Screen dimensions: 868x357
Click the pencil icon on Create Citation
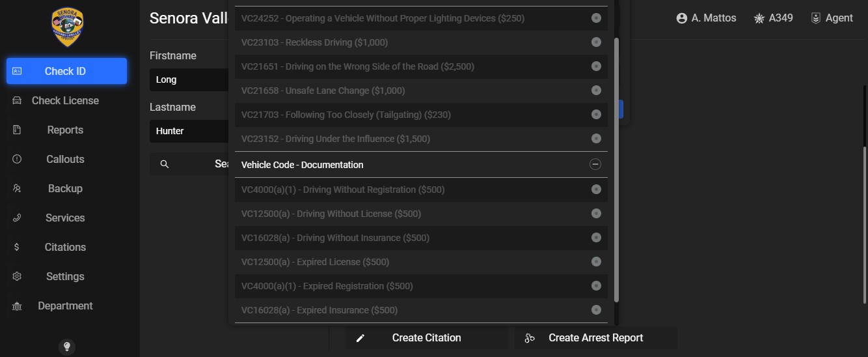pos(360,338)
